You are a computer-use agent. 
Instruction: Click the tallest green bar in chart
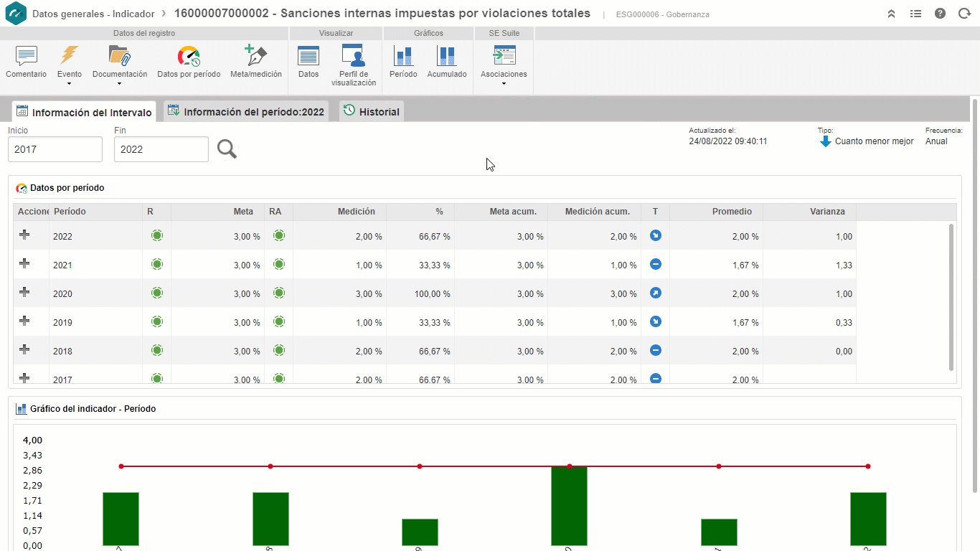point(569,506)
